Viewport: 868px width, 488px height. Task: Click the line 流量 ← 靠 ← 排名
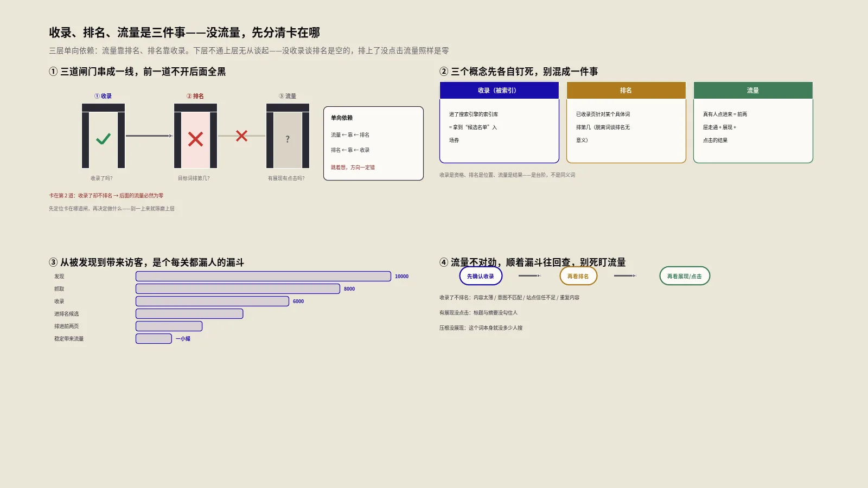[350, 135]
